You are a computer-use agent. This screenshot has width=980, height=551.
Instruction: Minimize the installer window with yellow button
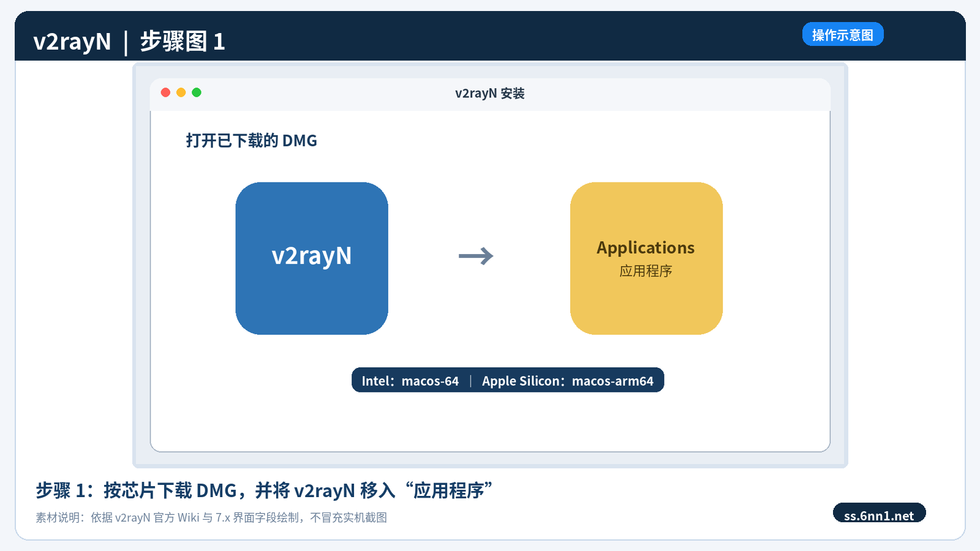click(181, 92)
